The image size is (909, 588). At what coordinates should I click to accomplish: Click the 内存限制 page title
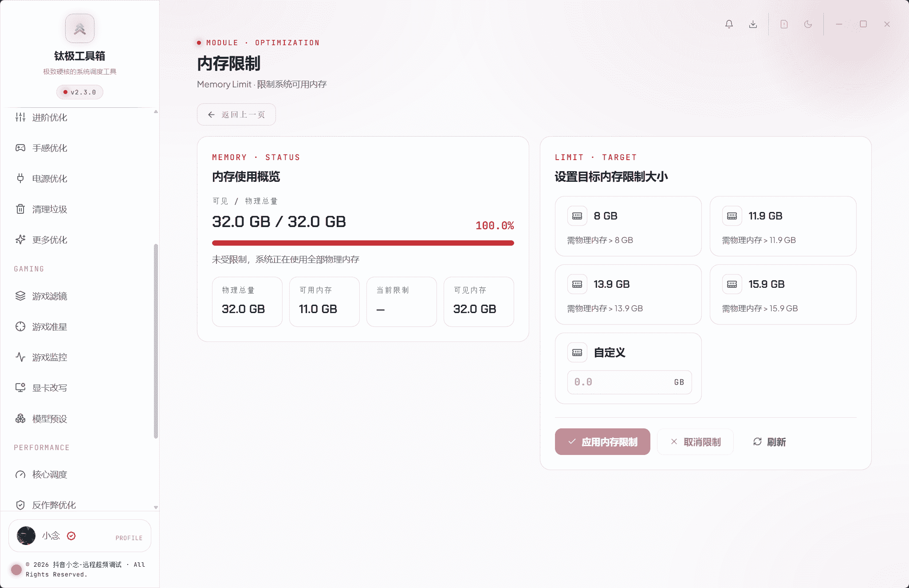(229, 63)
